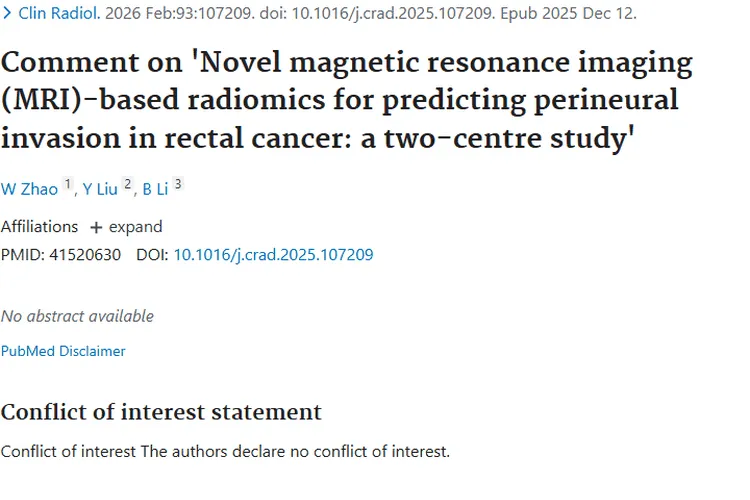Expand the Affiliations section
This screenshot has height=500, width=750.
tap(135, 227)
